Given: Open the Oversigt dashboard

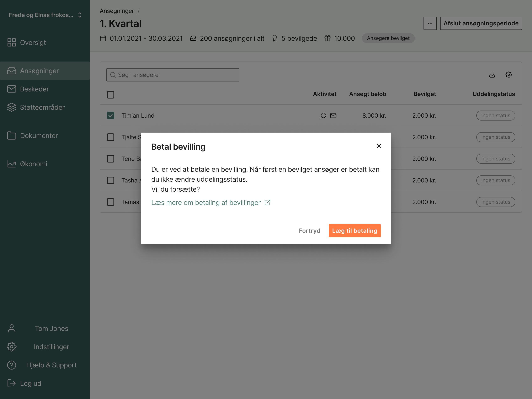Looking at the screenshot, I should [x=33, y=42].
